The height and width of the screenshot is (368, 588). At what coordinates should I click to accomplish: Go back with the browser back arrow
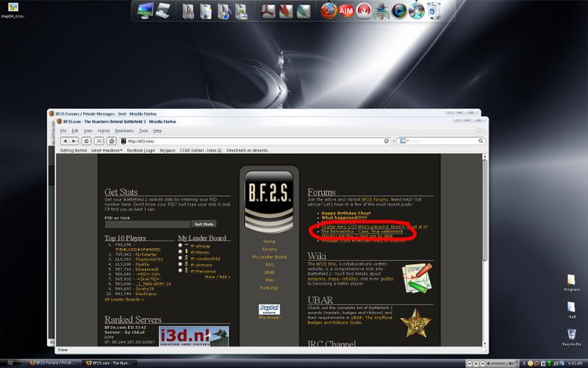[x=65, y=141]
